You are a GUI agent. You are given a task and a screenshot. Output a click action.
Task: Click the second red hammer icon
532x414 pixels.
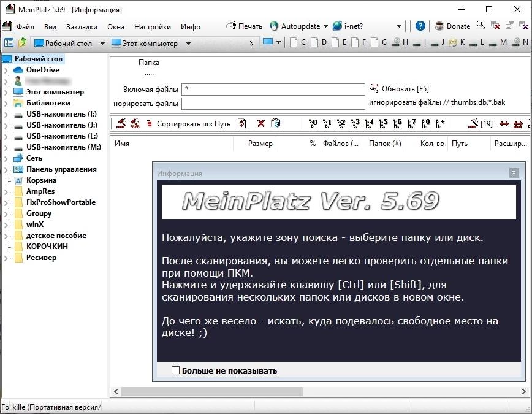(135, 123)
